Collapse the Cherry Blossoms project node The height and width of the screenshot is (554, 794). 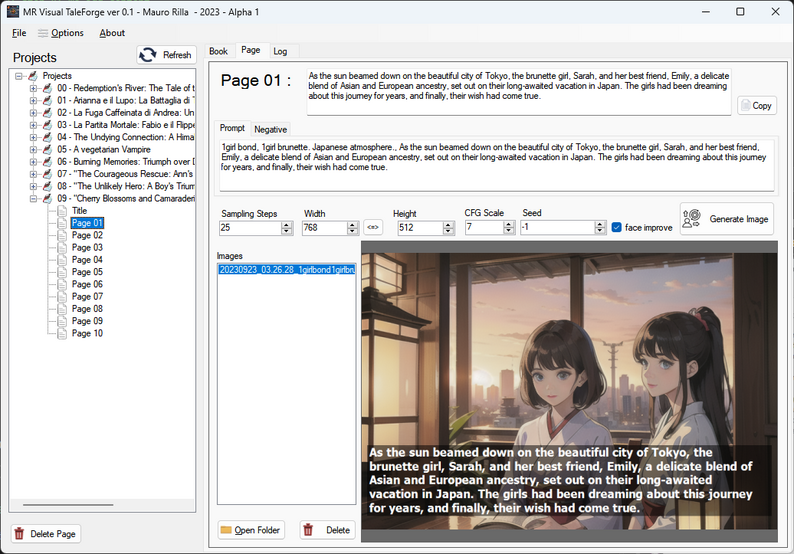(33, 199)
